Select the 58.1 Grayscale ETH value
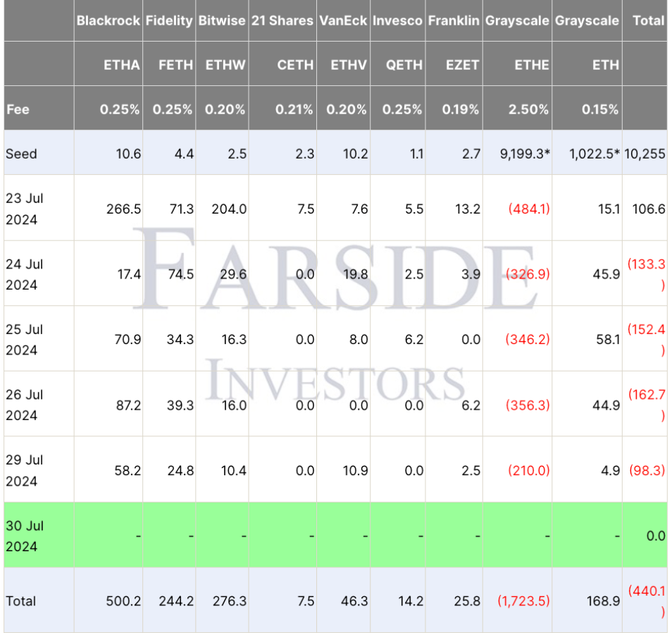 click(608, 339)
